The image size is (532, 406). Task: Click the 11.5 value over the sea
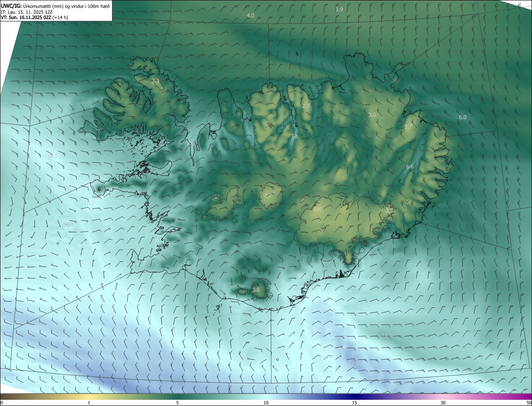point(354,363)
